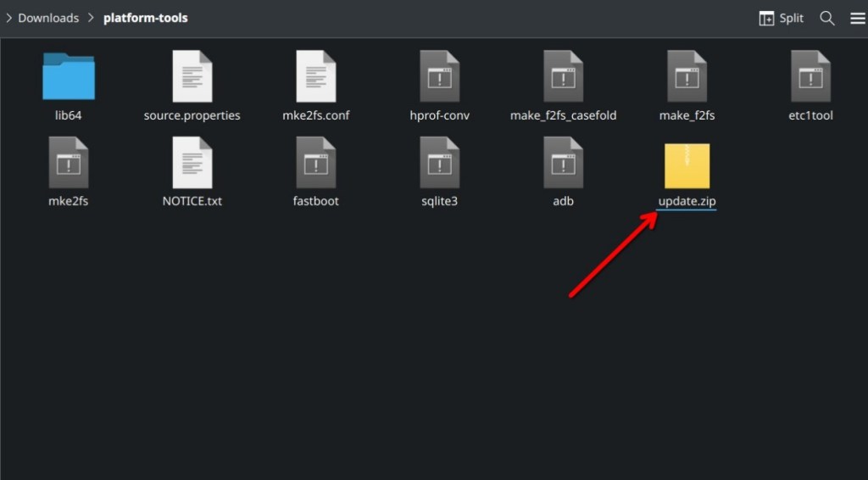Click the adb name label
Image resolution: width=868 pixels, height=480 pixels.
click(x=563, y=201)
